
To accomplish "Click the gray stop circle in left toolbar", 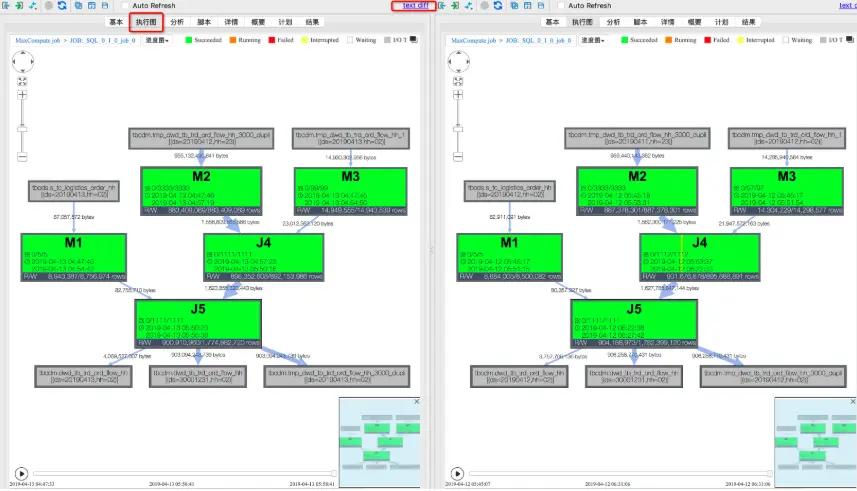I will click(x=49, y=5).
